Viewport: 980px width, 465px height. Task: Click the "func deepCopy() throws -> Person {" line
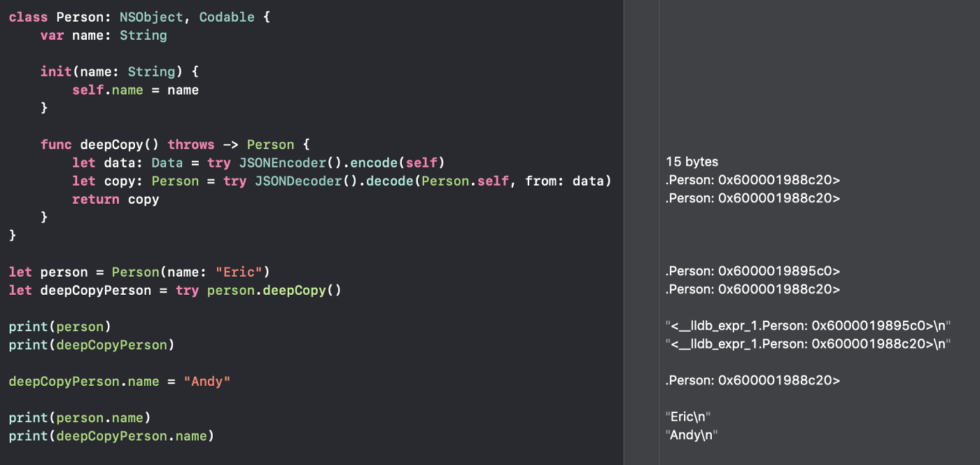(x=175, y=145)
